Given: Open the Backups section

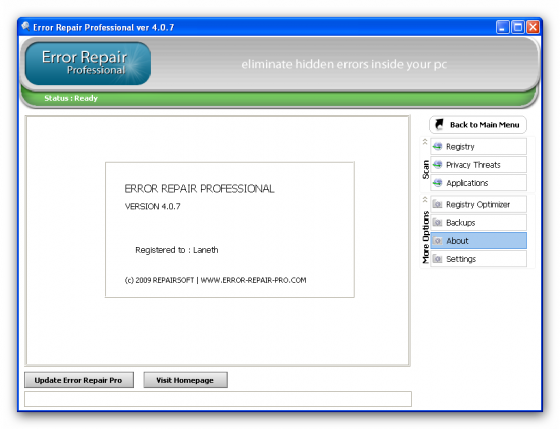Looking at the screenshot, I should (x=478, y=223).
